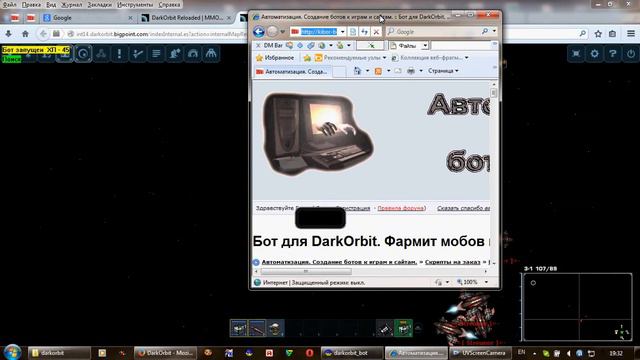Click DarkOrbit text lines log icon
Image resolution: width=640 pixels, height=360 pixels.
(156, 53)
